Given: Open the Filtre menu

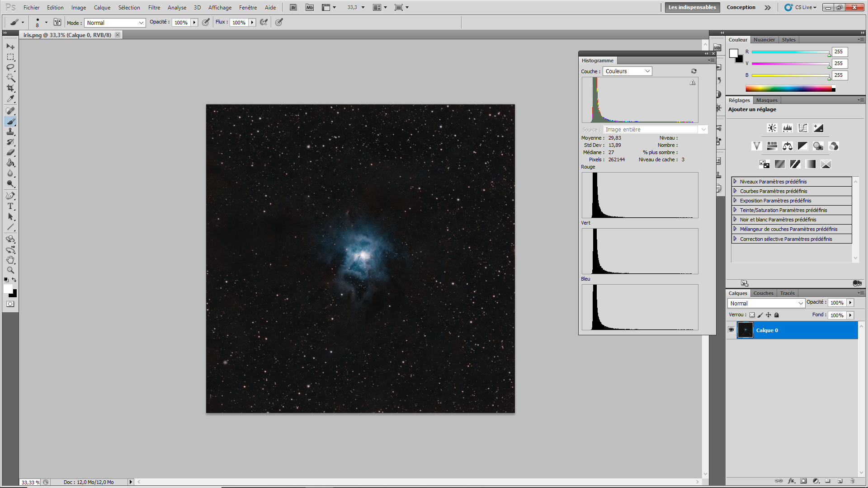Looking at the screenshot, I should click(x=154, y=7).
